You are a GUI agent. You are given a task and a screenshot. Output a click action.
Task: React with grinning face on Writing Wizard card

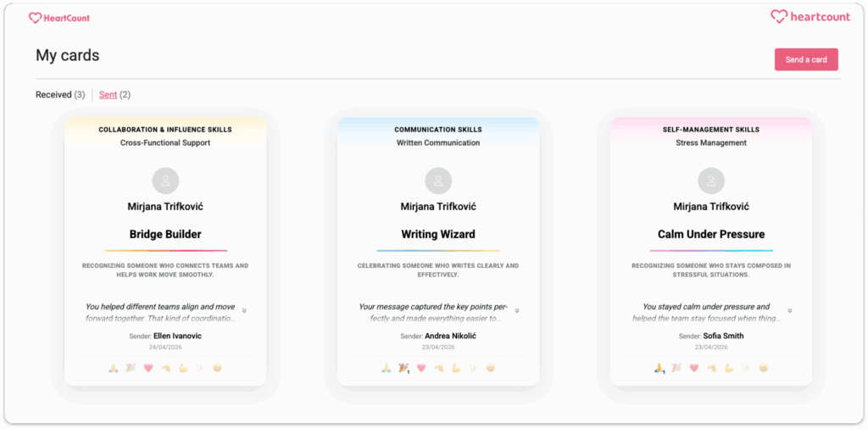point(490,368)
